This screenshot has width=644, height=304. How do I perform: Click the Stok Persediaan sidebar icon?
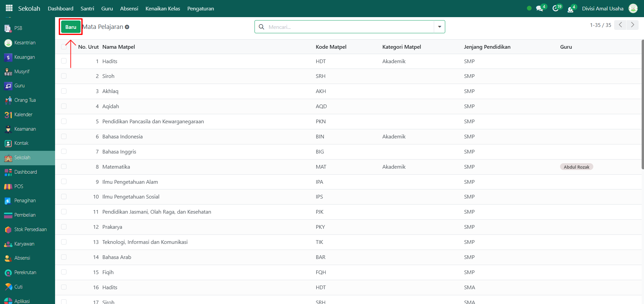tap(8, 230)
